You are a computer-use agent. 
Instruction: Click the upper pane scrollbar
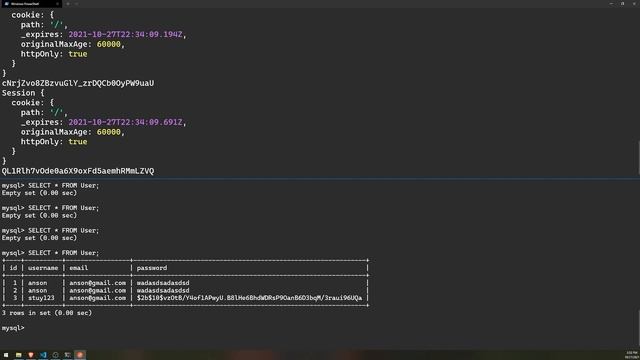point(638,157)
